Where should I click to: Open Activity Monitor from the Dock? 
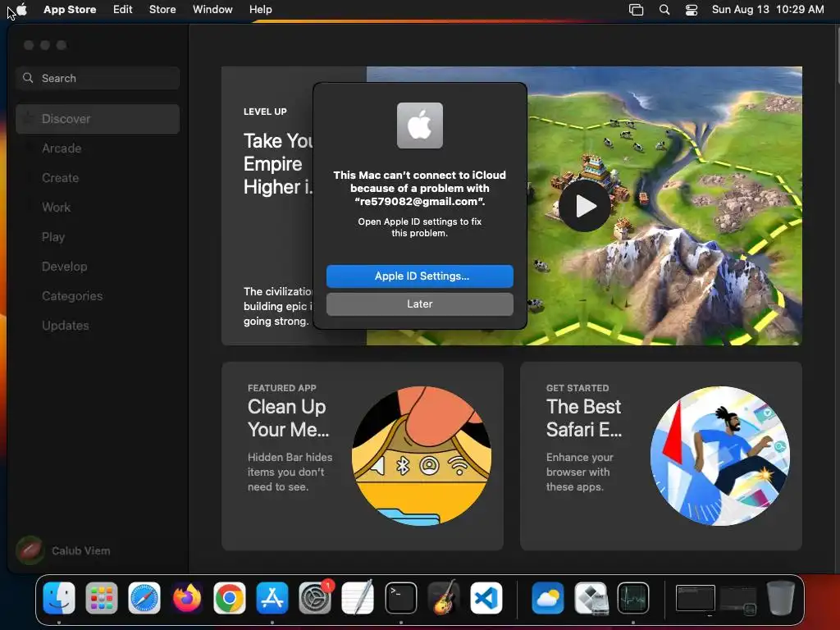pyautogui.click(x=633, y=598)
